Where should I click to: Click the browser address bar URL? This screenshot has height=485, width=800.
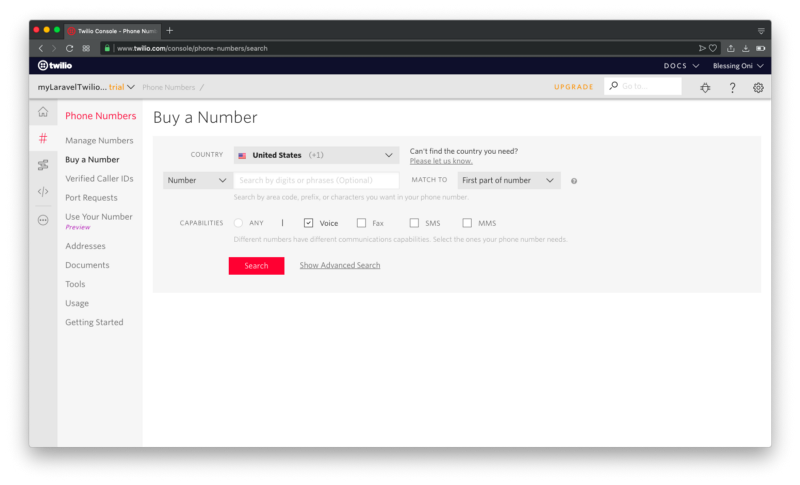pos(192,48)
